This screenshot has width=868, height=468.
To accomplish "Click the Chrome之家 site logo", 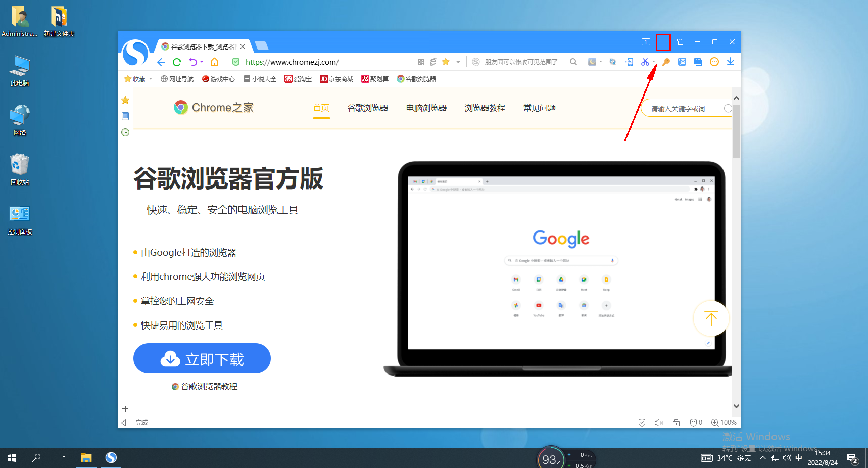I will click(x=214, y=108).
